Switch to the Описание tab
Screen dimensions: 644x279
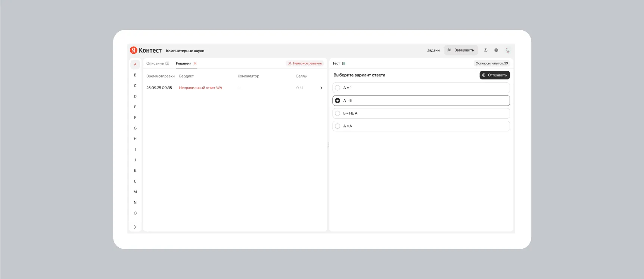pyautogui.click(x=155, y=63)
